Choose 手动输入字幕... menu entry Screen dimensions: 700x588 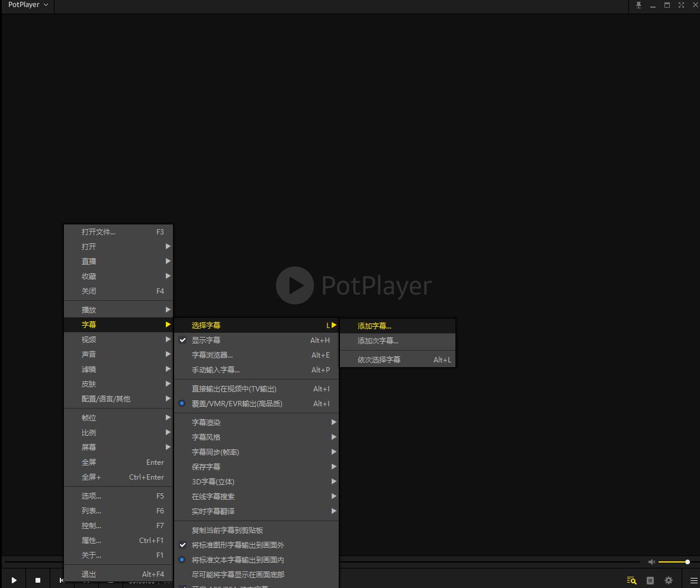[x=256, y=369]
